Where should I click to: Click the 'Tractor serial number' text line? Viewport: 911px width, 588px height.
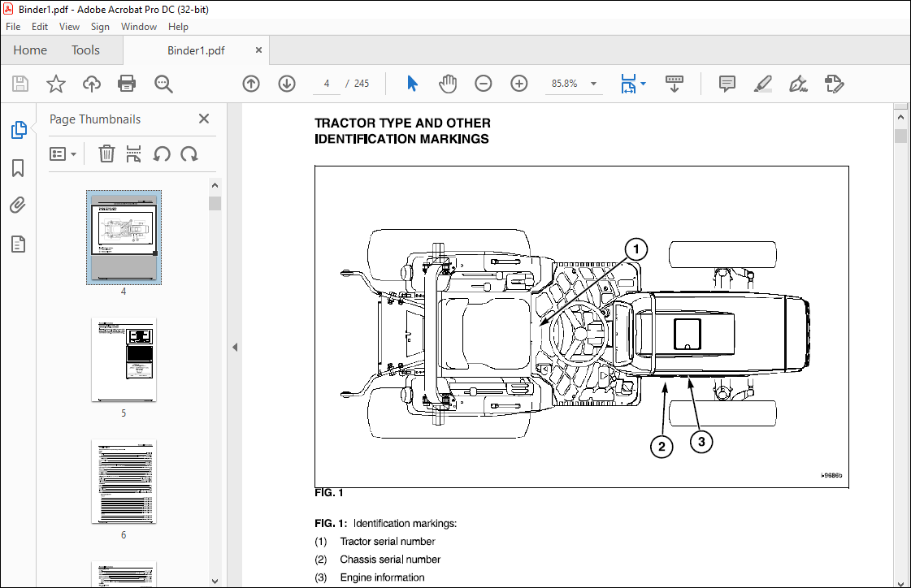point(388,542)
